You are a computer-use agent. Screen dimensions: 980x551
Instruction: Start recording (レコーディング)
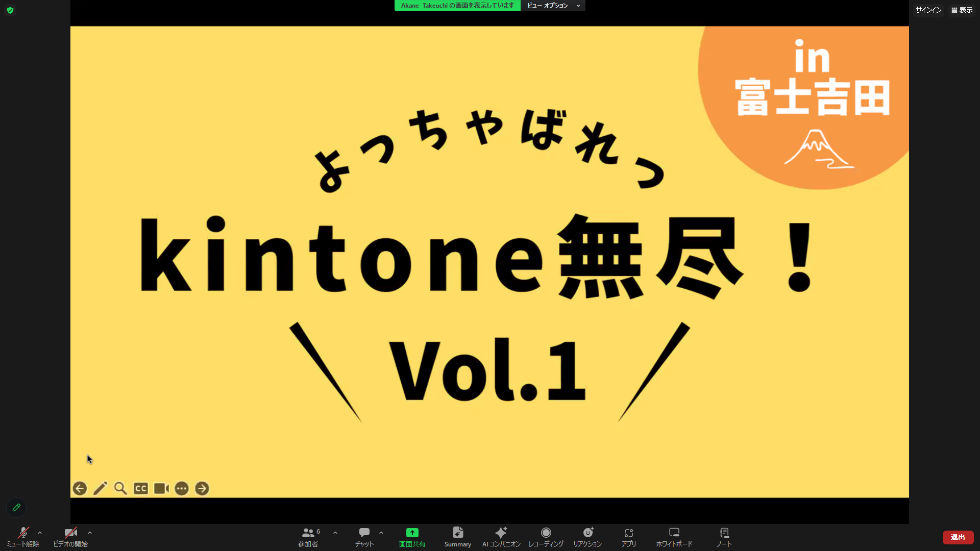pyautogui.click(x=546, y=537)
